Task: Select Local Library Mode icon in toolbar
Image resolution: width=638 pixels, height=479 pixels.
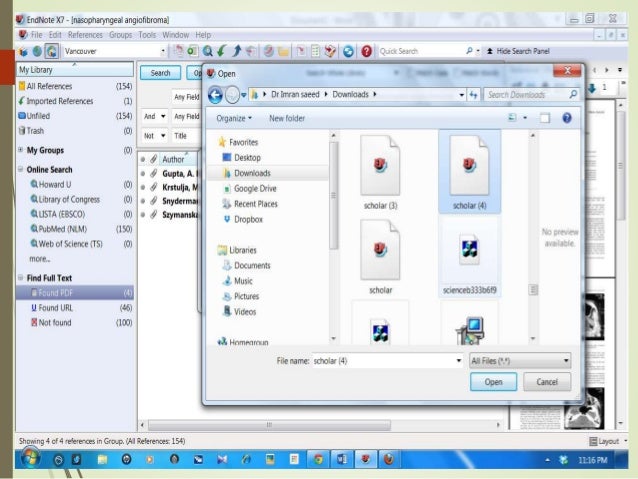Action: click(x=23, y=51)
